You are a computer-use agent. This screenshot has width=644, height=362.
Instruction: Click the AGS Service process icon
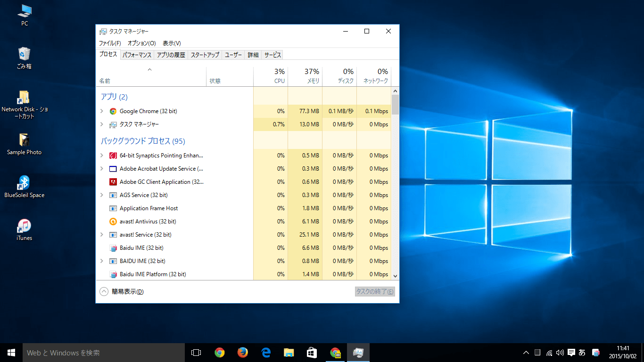113,195
